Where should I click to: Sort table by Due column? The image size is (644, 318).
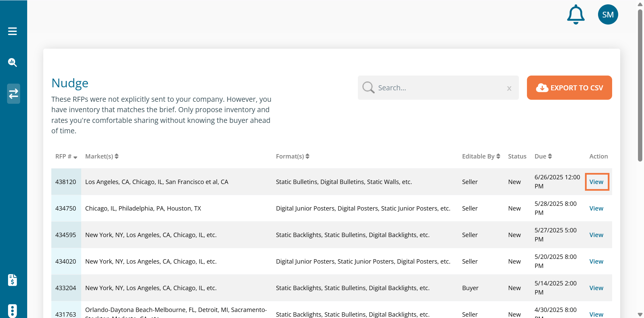(543, 156)
